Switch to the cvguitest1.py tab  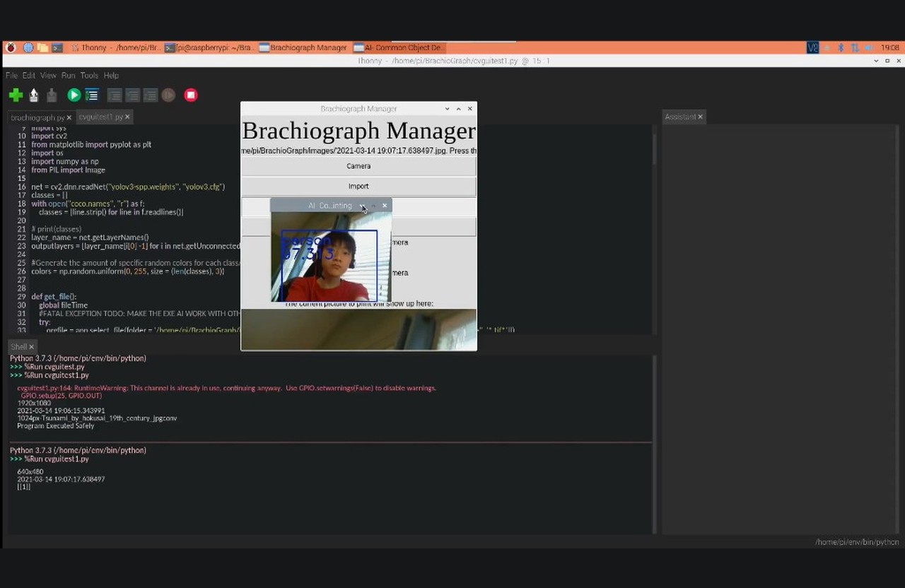100,117
